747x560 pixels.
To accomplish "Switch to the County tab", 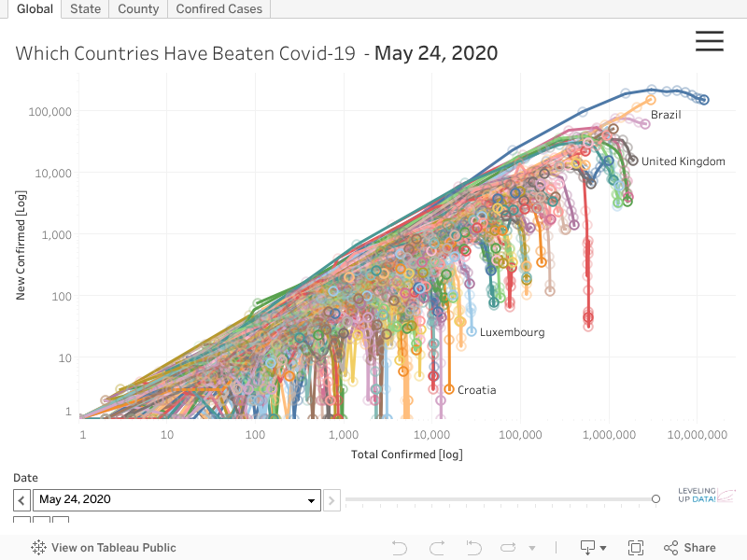I will tap(138, 9).
